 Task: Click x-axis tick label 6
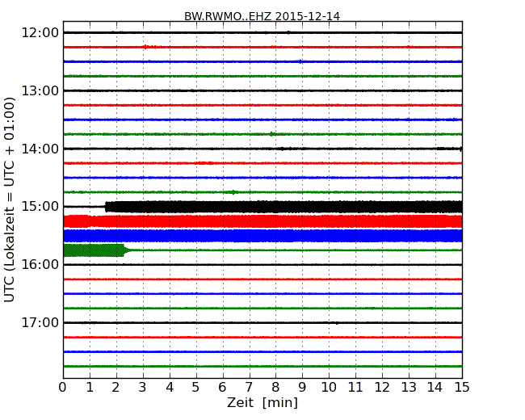pyautogui.click(x=222, y=388)
